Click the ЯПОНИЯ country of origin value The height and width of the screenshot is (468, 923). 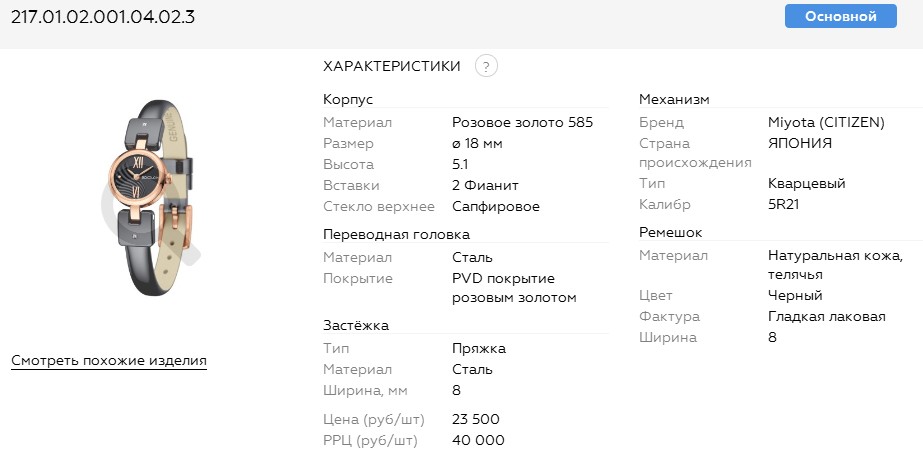tap(800, 143)
